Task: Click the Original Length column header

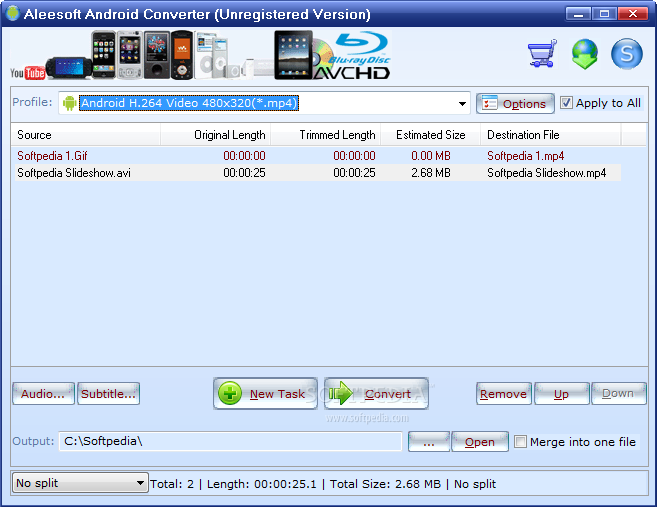Action: pyautogui.click(x=215, y=135)
